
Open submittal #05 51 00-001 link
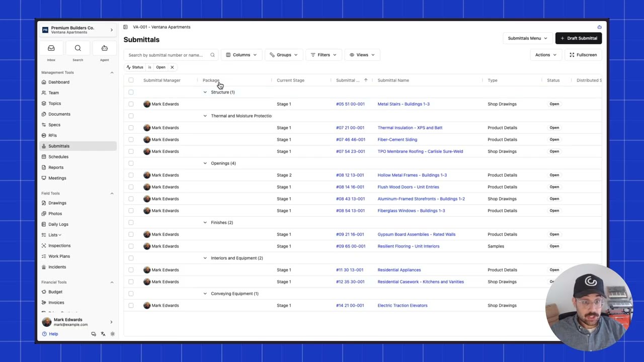(350, 104)
